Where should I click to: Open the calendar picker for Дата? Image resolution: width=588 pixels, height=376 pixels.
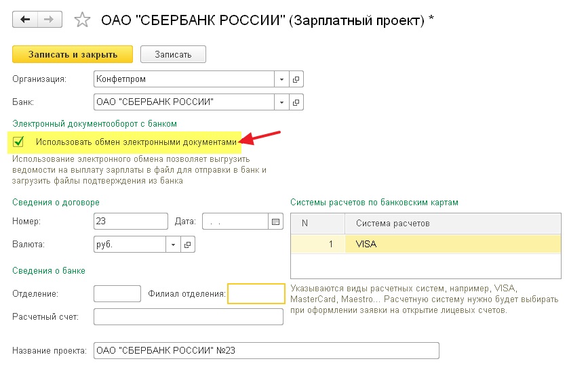tap(275, 222)
